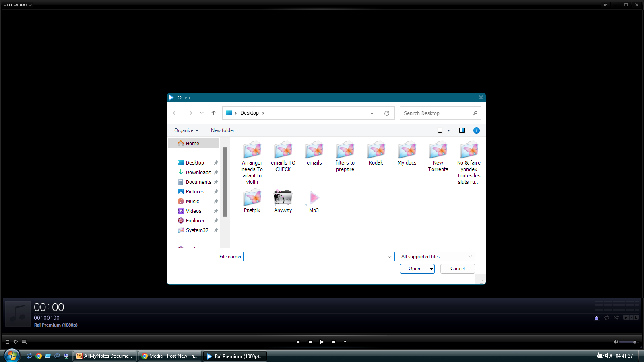Image resolution: width=644 pixels, height=362 pixels.
Task: Open the Kodak folder
Action: coord(376,153)
